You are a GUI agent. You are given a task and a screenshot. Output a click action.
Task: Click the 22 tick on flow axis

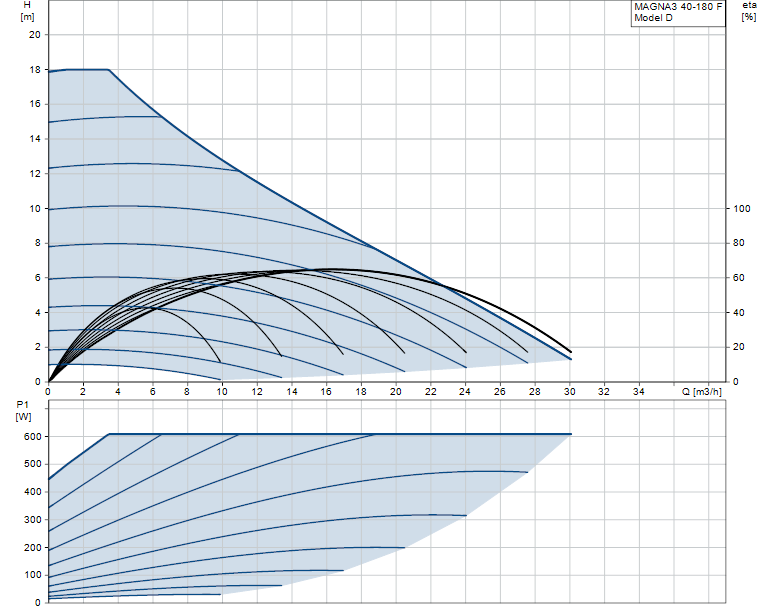(431, 391)
